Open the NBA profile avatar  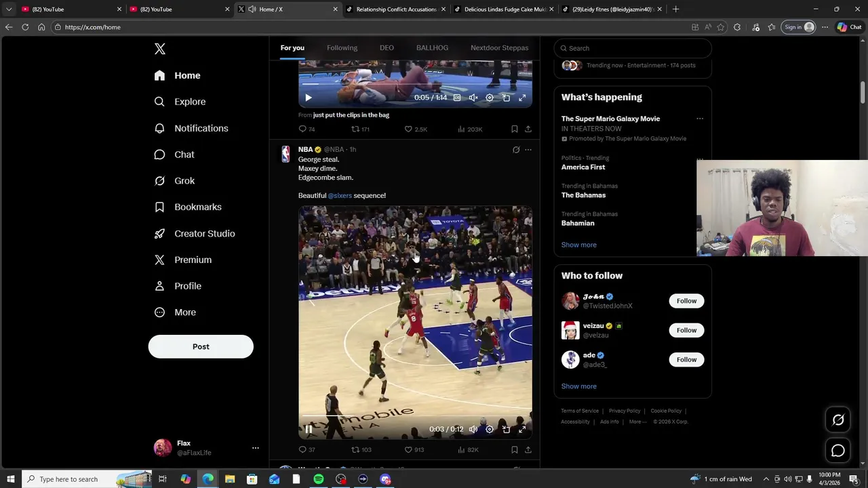pos(285,154)
